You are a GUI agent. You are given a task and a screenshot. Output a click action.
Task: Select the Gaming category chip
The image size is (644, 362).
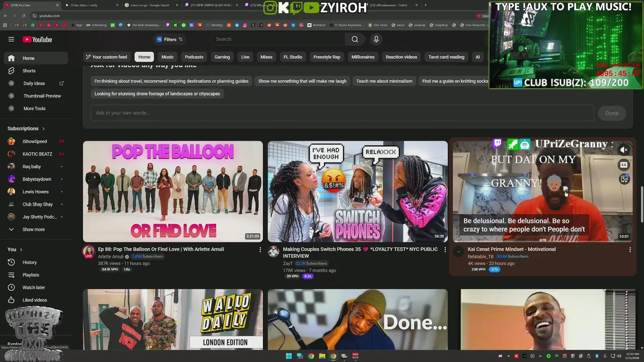222,57
